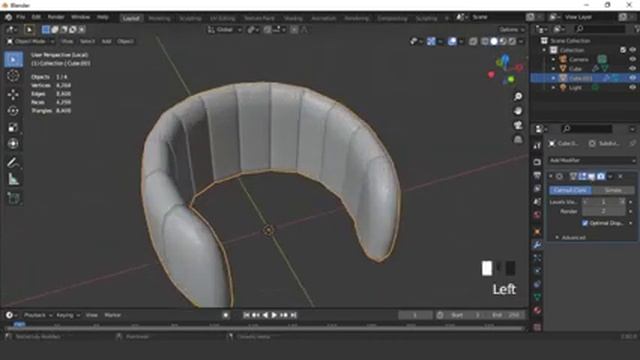Pick the Rotate tool
This screenshot has height=360, width=640.
coord(13,111)
